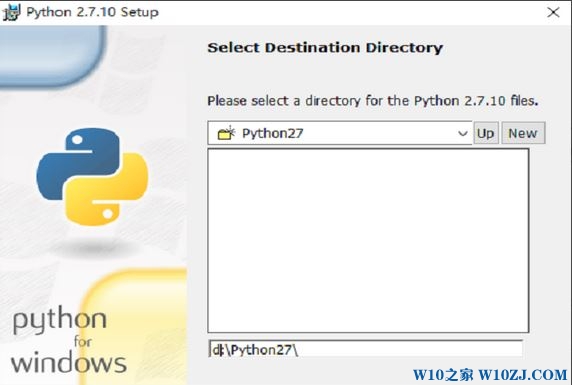Click the d:\Python27\ path input field
This screenshot has height=385, width=572.
366,349
